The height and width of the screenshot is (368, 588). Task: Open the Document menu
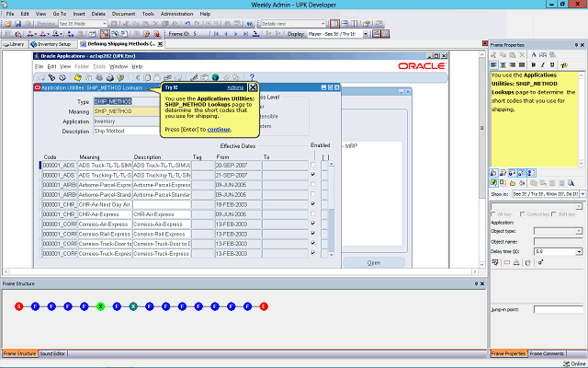(123, 14)
